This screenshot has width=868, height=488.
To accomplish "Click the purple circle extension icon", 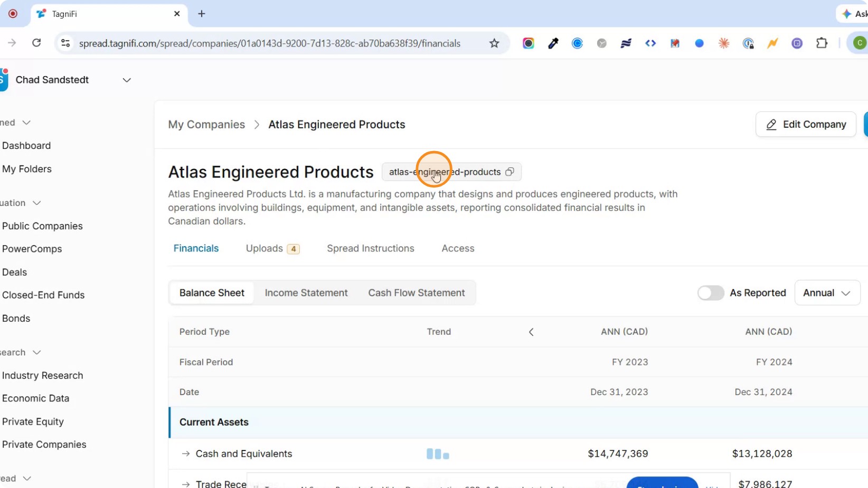I will [x=797, y=43].
